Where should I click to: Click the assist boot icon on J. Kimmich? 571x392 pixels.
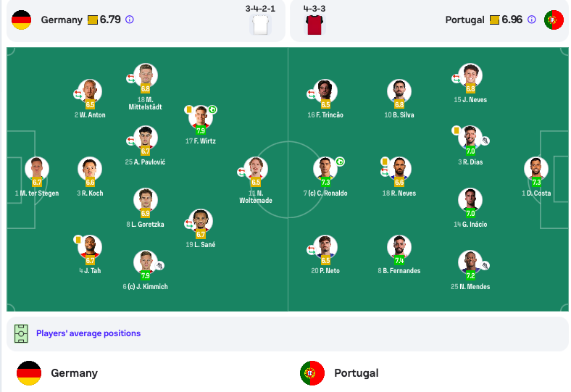tap(159, 266)
